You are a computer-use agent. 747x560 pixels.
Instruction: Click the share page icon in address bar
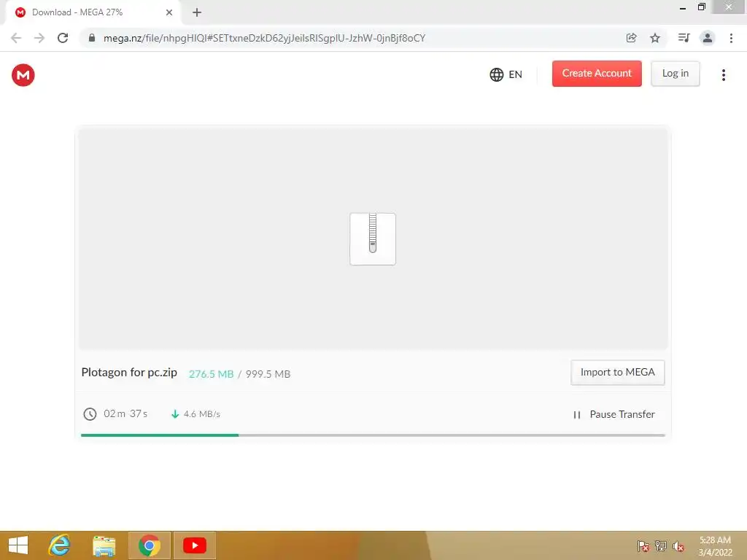click(631, 38)
